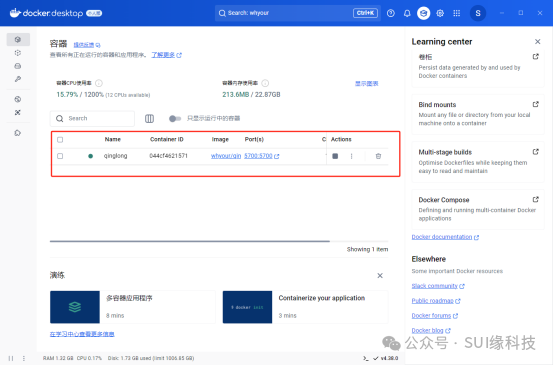Open Volumes view in the sidebar

(x=18, y=66)
